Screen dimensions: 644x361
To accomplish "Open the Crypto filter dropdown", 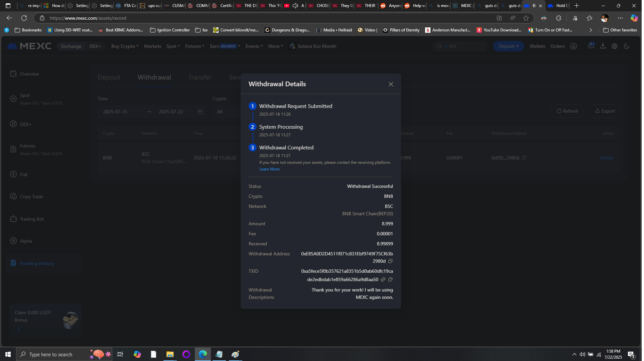I will click(x=227, y=112).
